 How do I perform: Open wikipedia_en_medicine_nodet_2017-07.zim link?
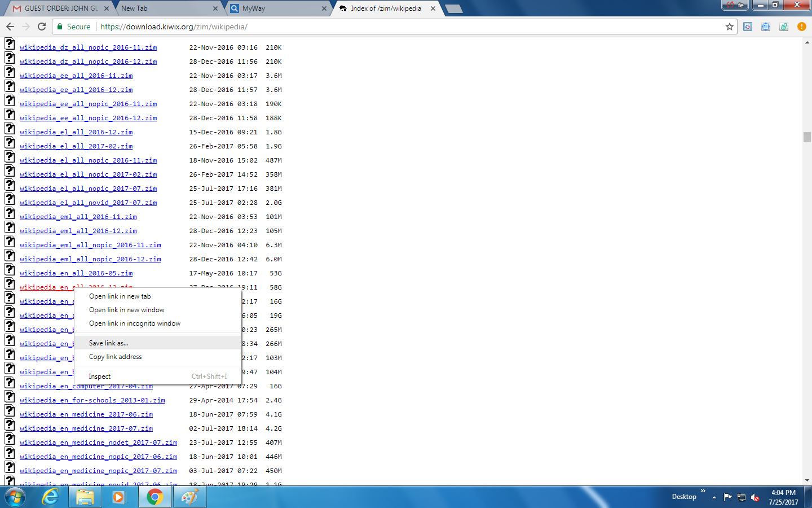[x=99, y=443]
